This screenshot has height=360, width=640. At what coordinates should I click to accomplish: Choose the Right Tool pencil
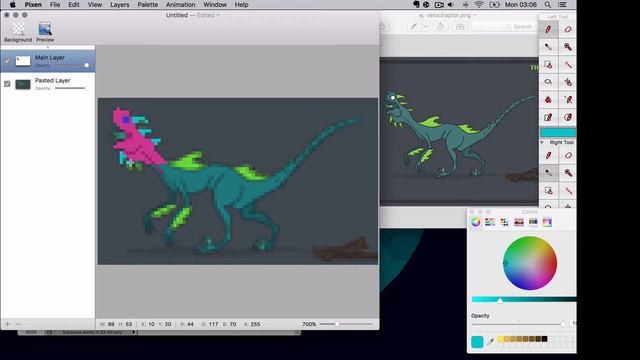pyautogui.click(x=548, y=156)
